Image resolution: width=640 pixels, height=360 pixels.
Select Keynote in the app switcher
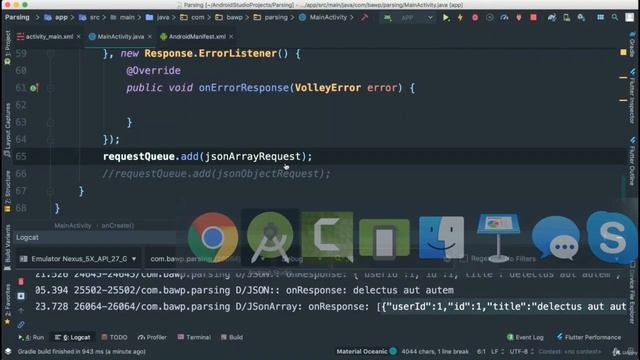[x=498, y=237]
